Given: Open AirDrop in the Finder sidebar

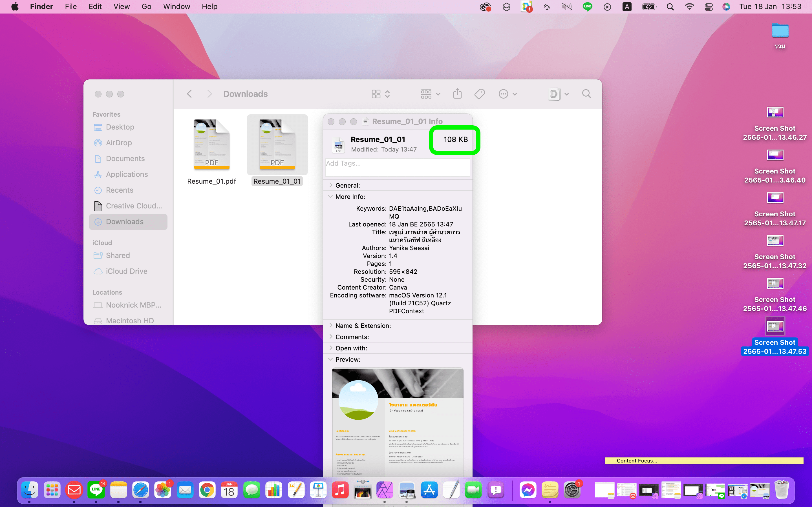Looking at the screenshot, I should click(x=118, y=143).
